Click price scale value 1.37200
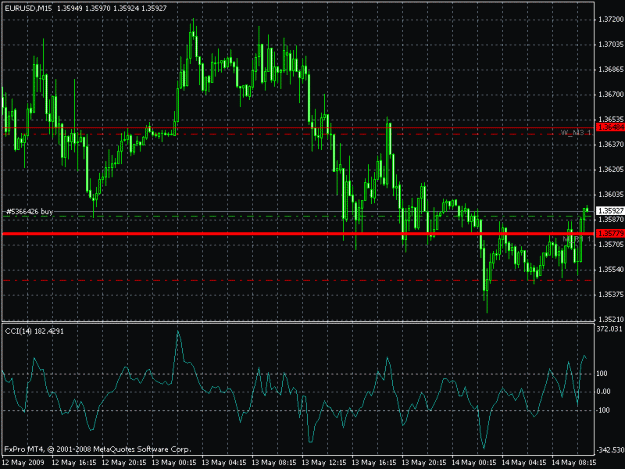 pyautogui.click(x=611, y=19)
